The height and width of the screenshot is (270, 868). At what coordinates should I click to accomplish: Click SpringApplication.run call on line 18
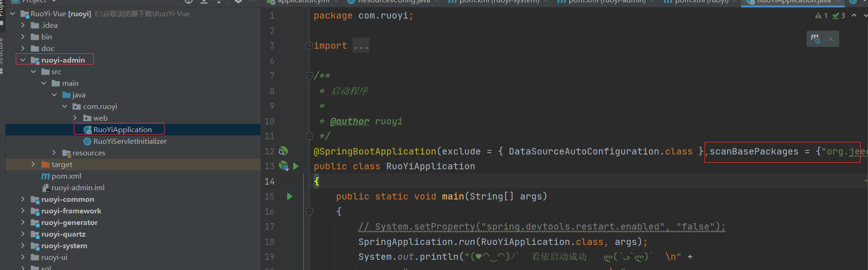tap(503, 242)
